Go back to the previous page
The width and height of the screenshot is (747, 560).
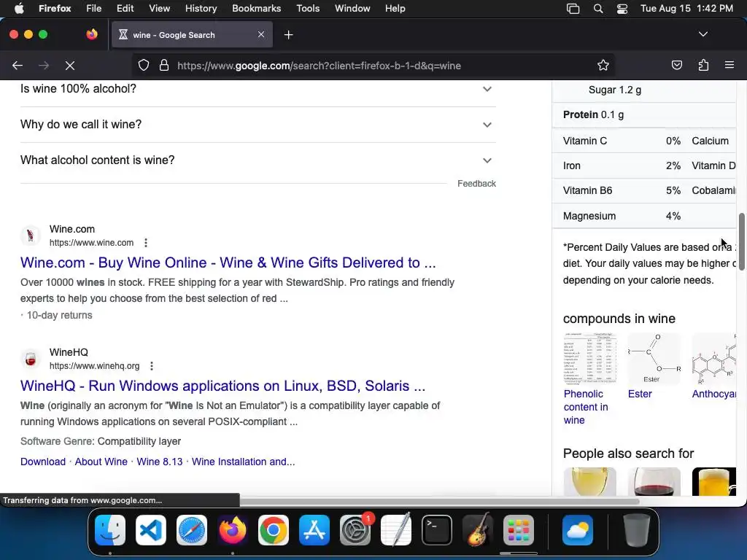pyautogui.click(x=18, y=66)
